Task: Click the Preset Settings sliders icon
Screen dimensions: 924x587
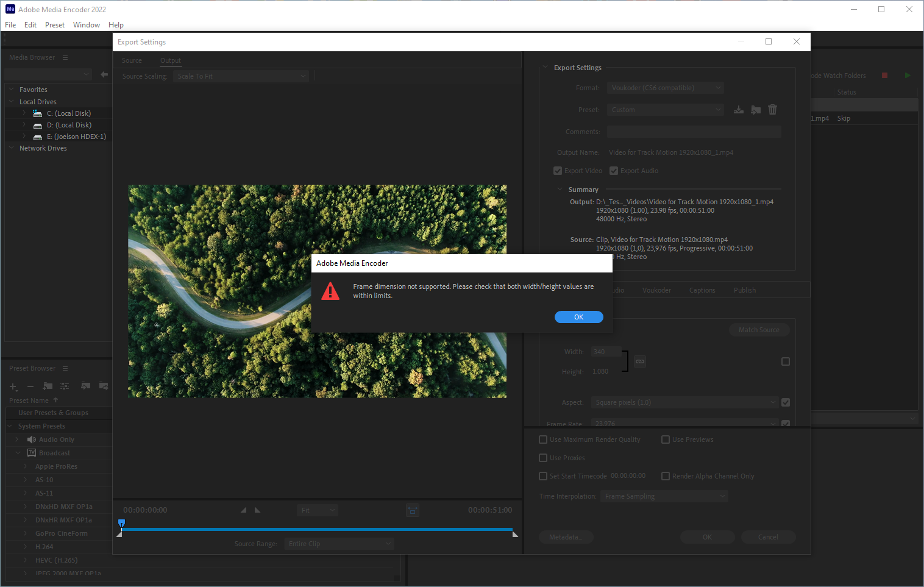Action: [65, 386]
